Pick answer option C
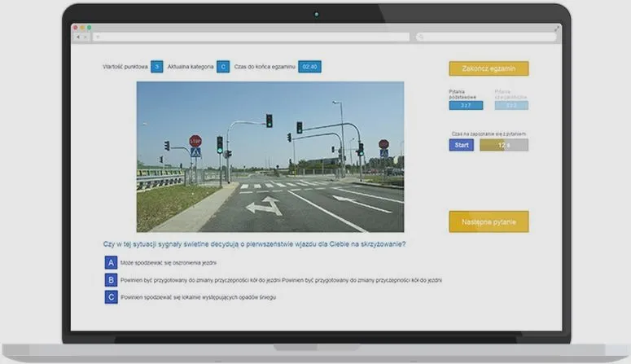The height and width of the screenshot is (364, 631). (111, 297)
